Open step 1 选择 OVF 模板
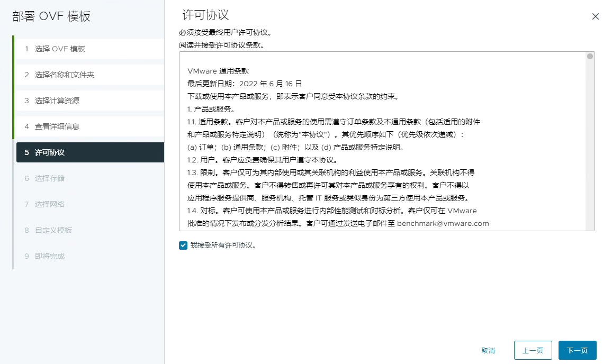The image size is (603, 364). (90, 49)
